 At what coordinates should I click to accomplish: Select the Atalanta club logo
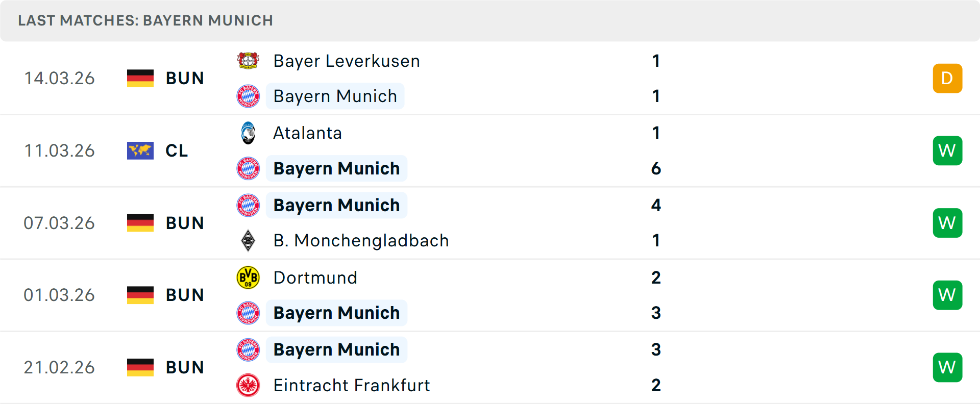[x=248, y=132]
